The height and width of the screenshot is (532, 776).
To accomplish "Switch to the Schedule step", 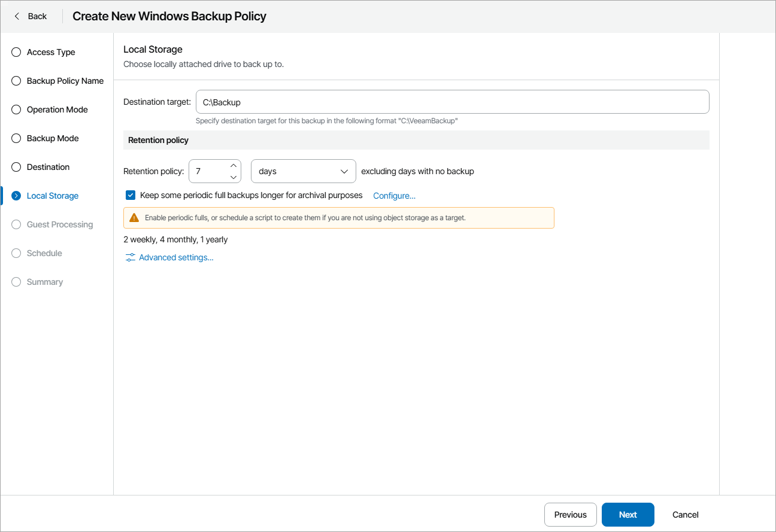I will [16, 253].
